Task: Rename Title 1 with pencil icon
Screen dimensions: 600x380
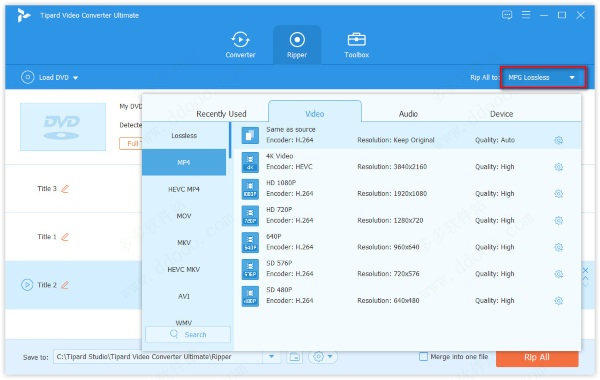Action: [65, 237]
